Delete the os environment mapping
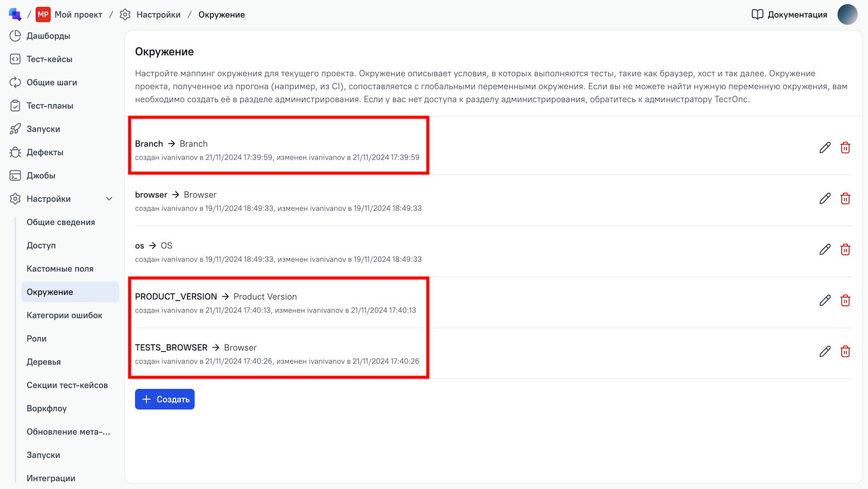868x489 pixels. coord(845,249)
